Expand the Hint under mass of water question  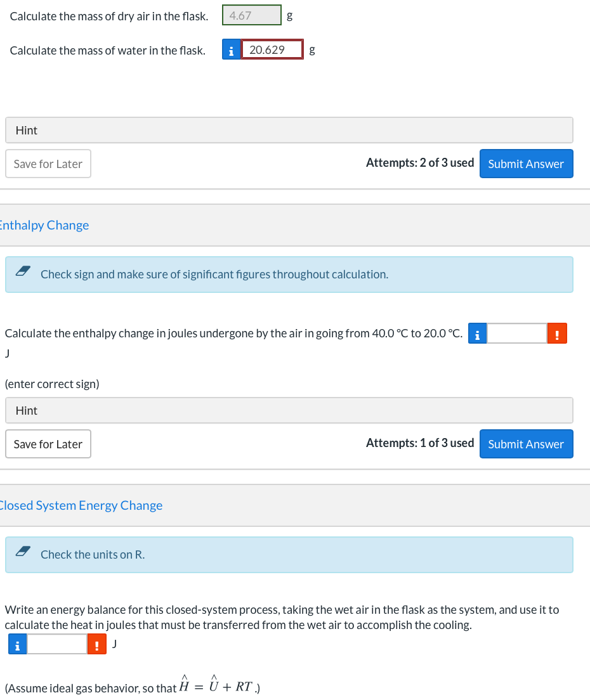click(289, 131)
